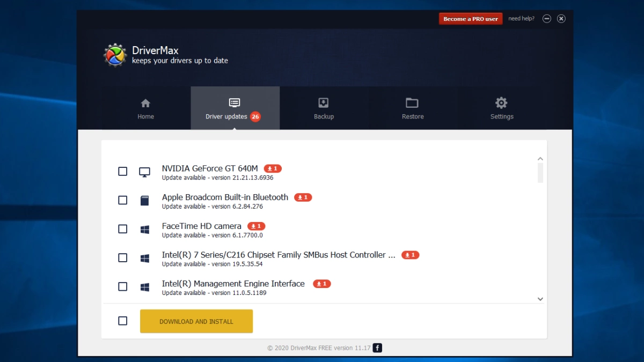Switch to the Backup tab
Image resolution: width=644 pixels, height=362 pixels.
[x=324, y=108]
